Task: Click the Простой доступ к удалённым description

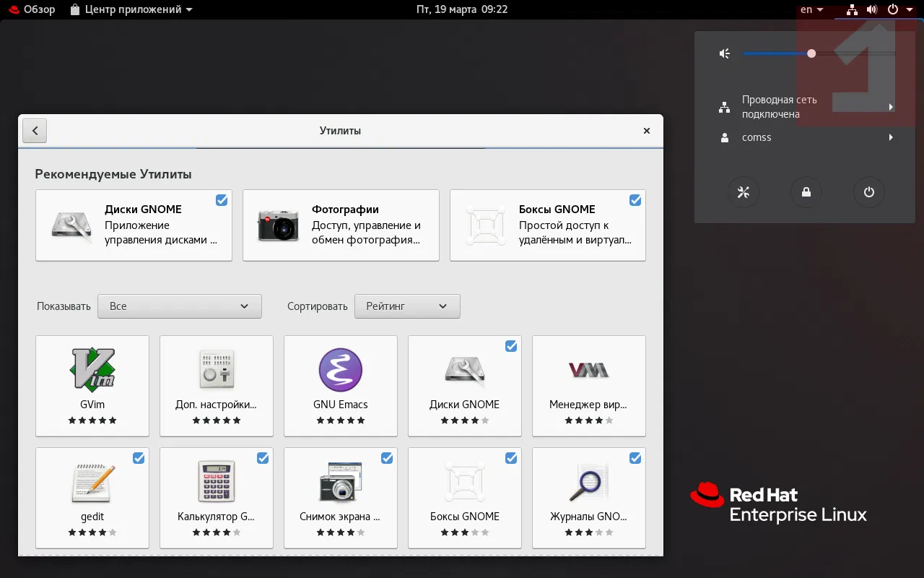Action: tap(575, 233)
